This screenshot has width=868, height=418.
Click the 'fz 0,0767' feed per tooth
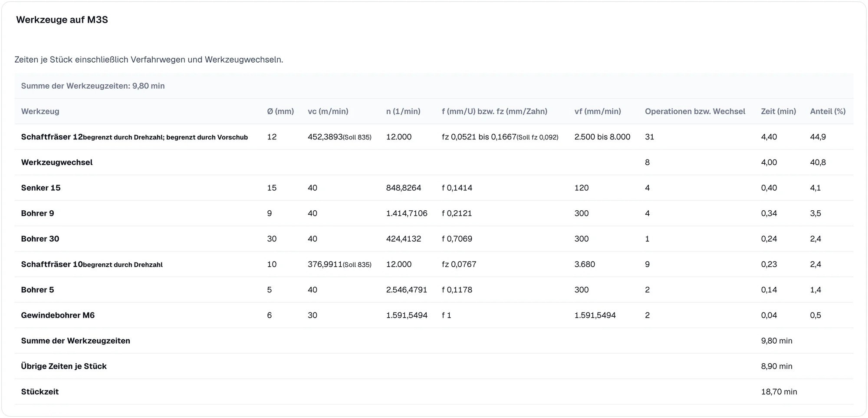pos(459,264)
